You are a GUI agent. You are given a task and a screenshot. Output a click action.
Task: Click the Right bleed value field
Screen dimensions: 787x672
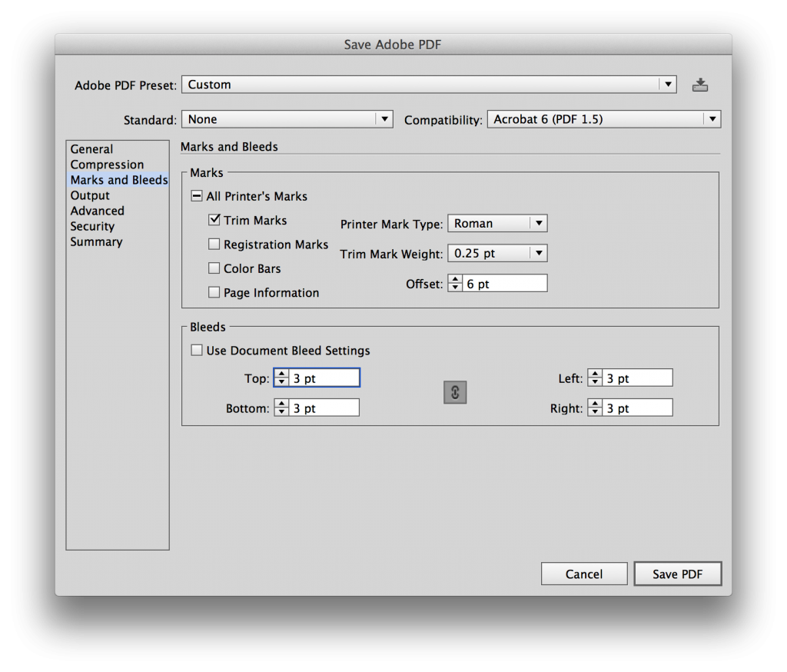(x=637, y=408)
